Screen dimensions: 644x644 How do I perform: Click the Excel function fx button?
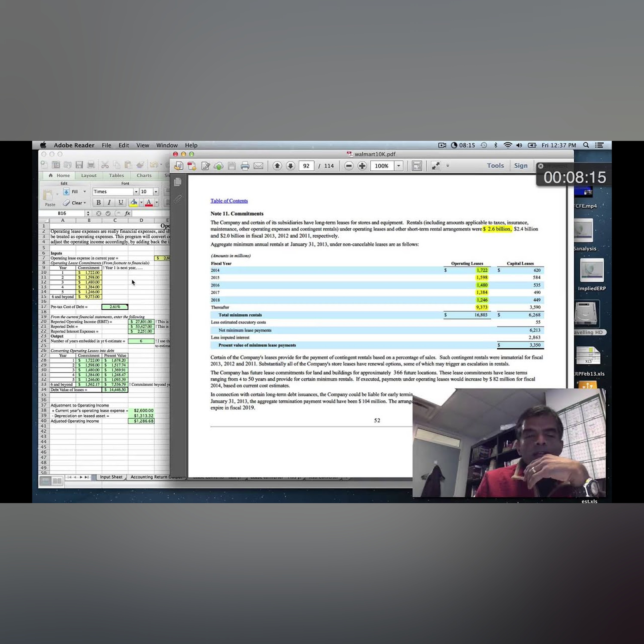pyautogui.click(x=127, y=213)
